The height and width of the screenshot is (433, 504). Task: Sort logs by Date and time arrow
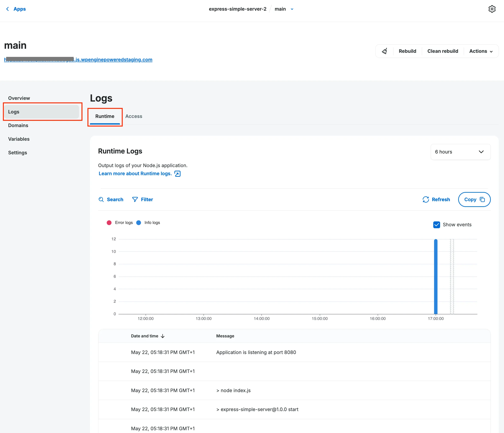coord(163,336)
